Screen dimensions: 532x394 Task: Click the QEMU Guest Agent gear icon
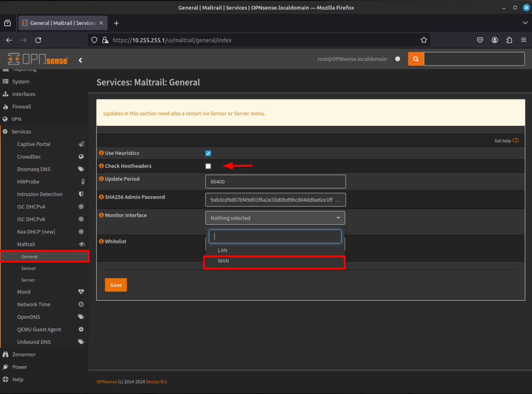click(x=81, y=329)
